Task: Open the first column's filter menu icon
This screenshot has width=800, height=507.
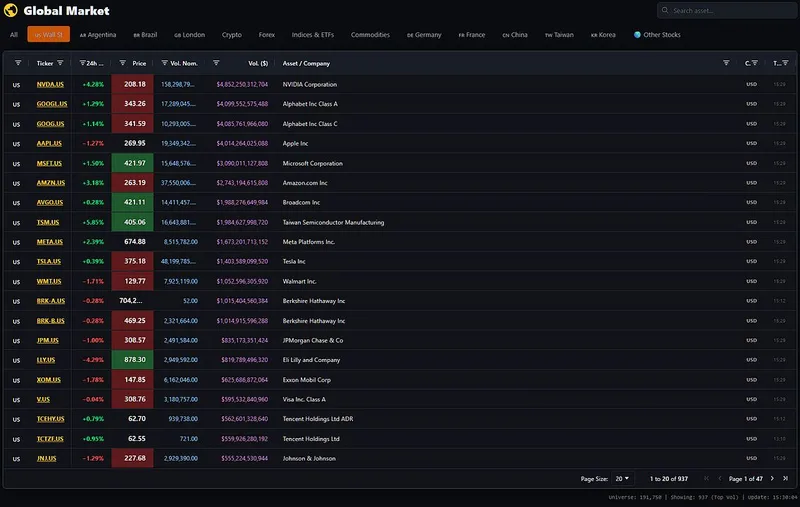Action: [18, 63]
